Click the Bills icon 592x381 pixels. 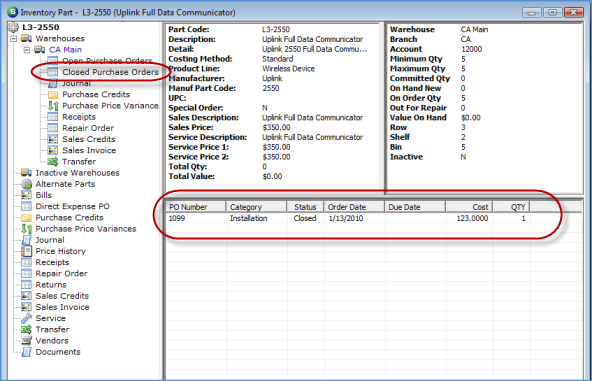pyautogui.click(x=26, y=195)
